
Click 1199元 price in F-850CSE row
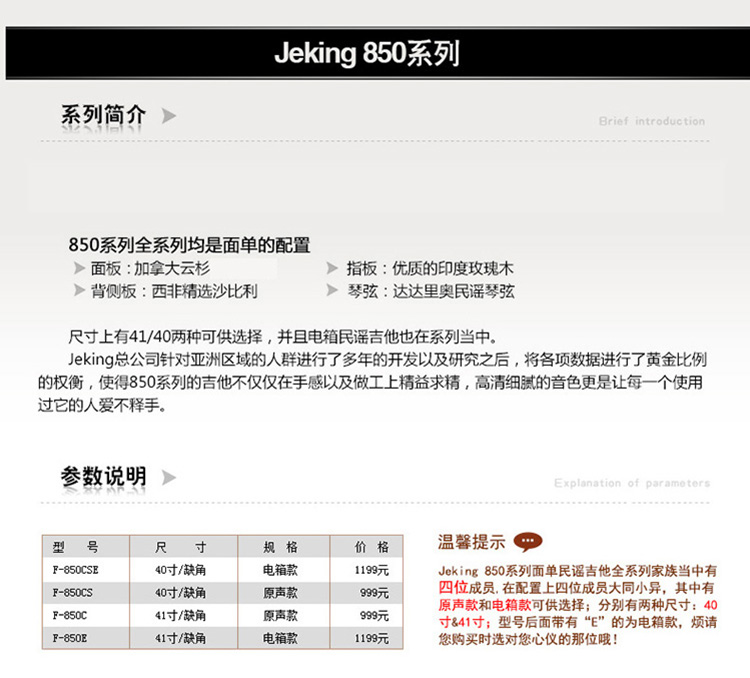click(x=372, y=570)
